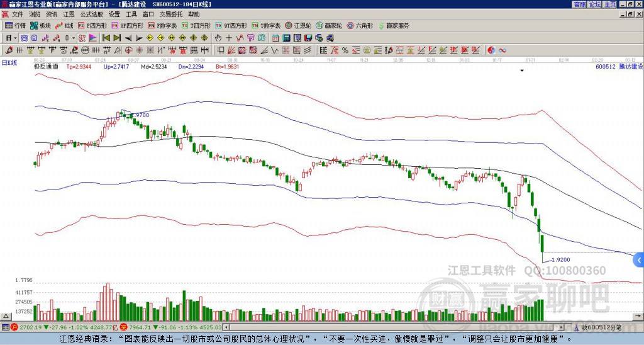644x345 pixels.
Task: Click the percent sign tool icon
Action: coord(345,50)
